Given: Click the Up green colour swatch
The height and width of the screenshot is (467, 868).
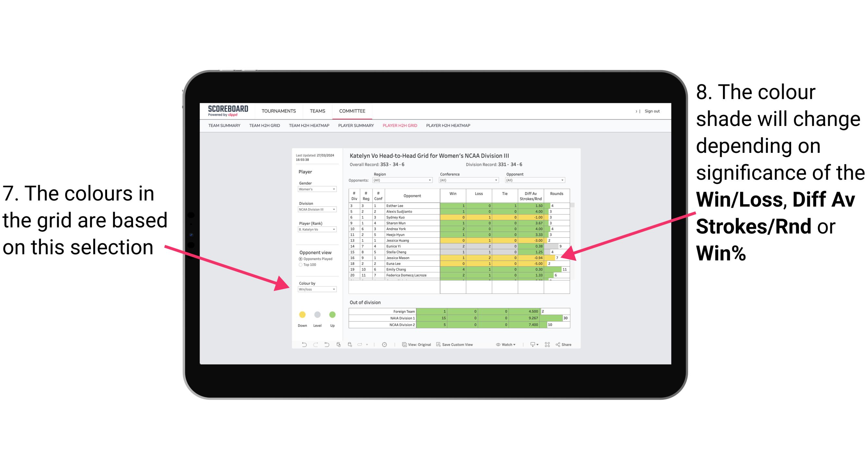Looking at the screenshot, I should (332, 314).
